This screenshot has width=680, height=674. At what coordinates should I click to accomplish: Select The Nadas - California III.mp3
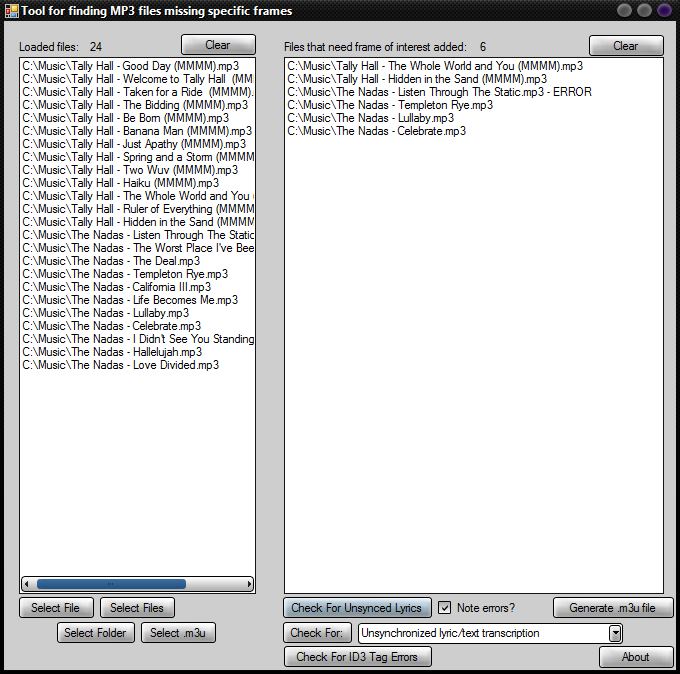point(116,287)
